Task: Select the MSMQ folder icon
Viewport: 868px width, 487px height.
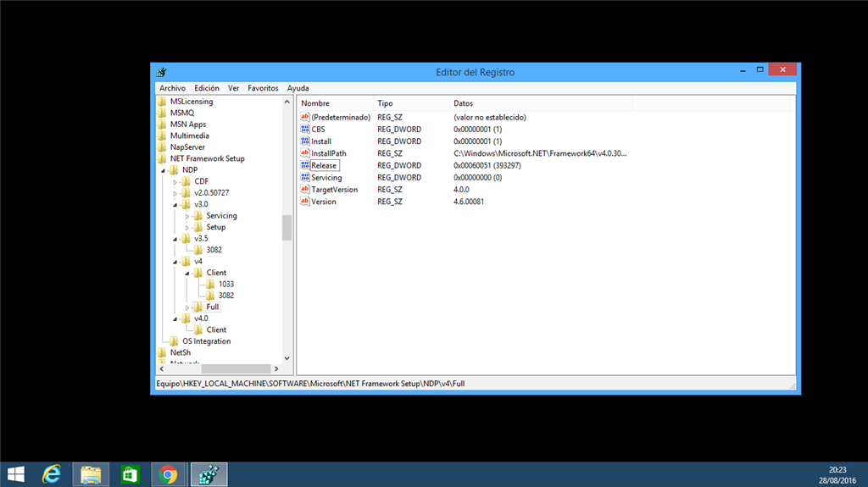Action: coord(162,113)
